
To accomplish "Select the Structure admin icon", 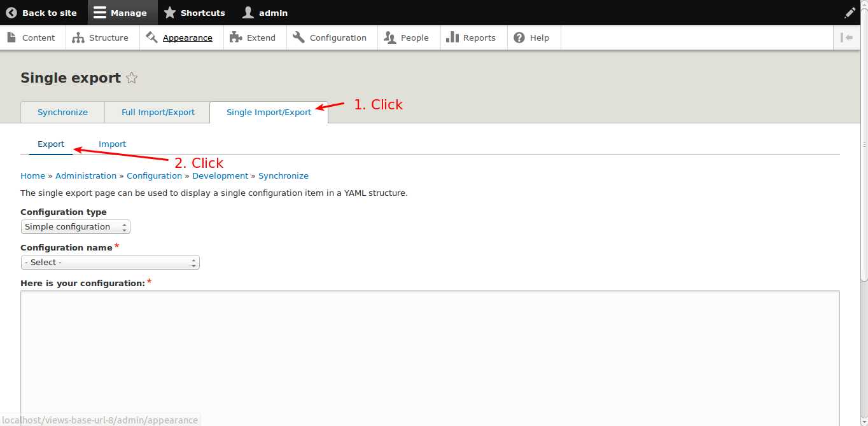I will (78, 37).
